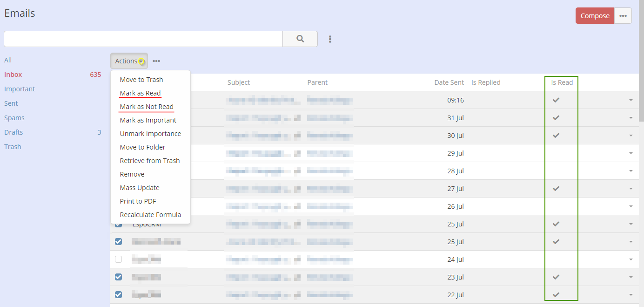This screenshot has height=307, width=644.
Task: Expand row menu for the 29 Jul email
Action: 631,153
